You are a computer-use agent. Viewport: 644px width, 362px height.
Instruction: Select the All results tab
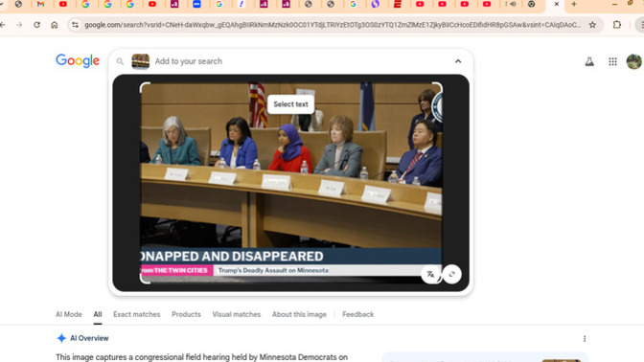(x=98, y=314)
